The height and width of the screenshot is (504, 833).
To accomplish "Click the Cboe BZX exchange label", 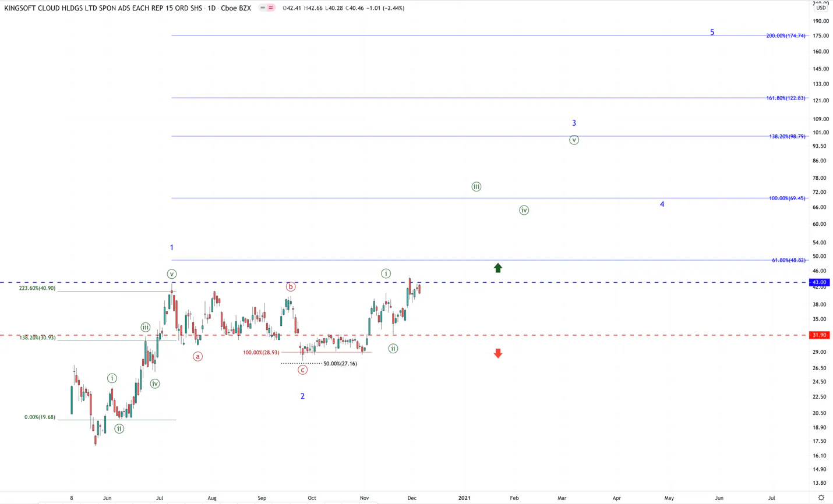I will click(x=236, y=8).
